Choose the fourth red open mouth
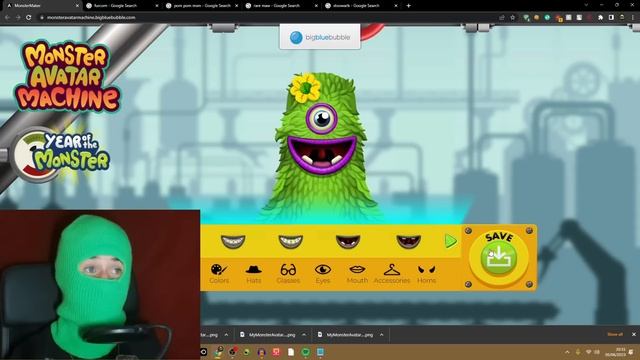Screen dimensions: 640x360 point(409,241)
